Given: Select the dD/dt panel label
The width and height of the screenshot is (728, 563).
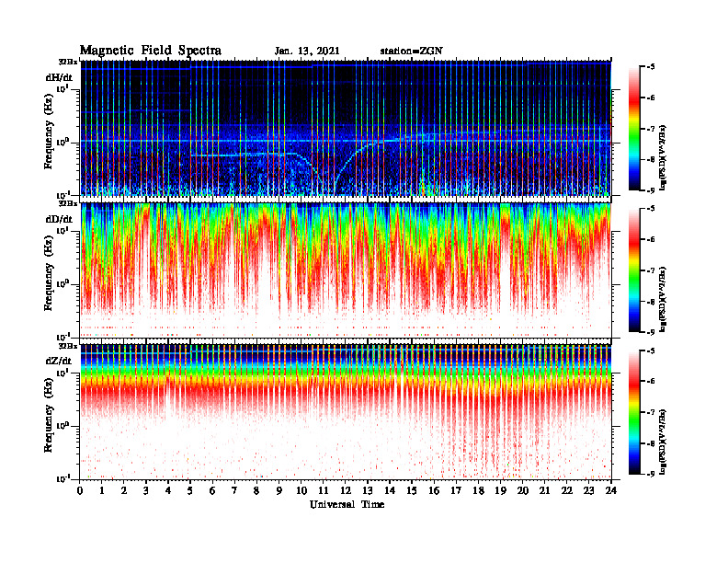Looking at the screenshot, I should (59, 219).
